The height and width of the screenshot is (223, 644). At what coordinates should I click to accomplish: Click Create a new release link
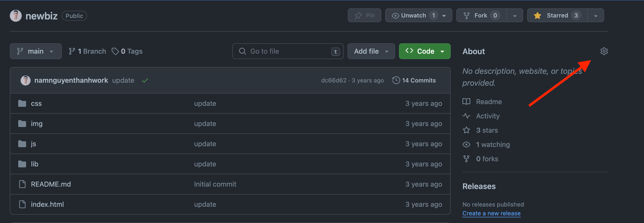coord(491,213)
